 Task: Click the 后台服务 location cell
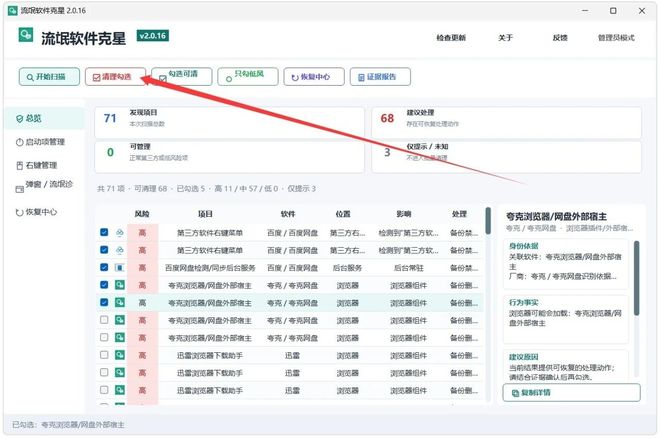click(347, 268)
